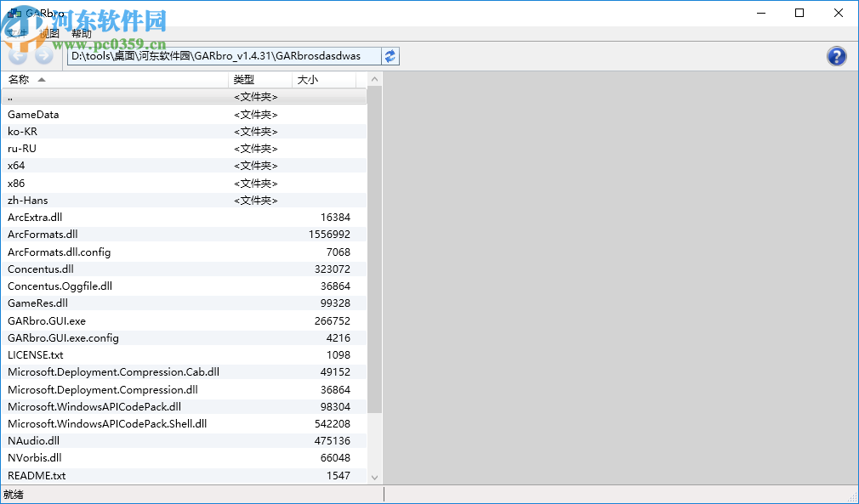
Task: Click the file list scroll down arrow
Action: tap(374, 477)
